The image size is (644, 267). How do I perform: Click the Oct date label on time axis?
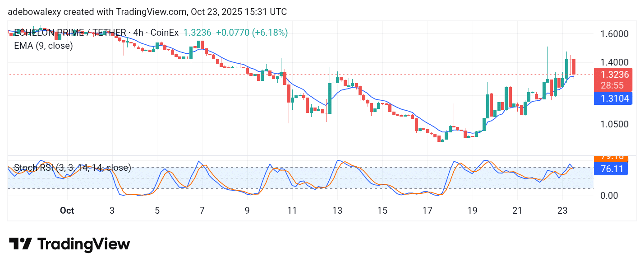[x=67, y=211]
